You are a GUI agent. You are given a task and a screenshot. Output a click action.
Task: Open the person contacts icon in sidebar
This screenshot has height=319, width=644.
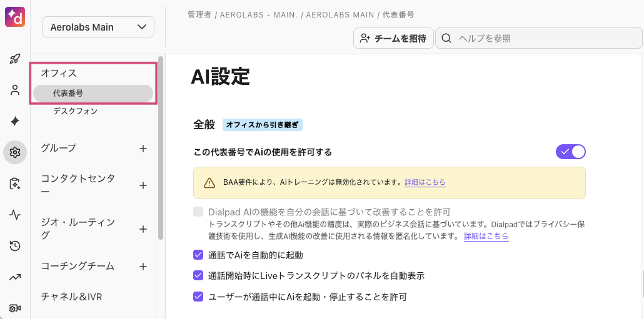pos(15,90)
